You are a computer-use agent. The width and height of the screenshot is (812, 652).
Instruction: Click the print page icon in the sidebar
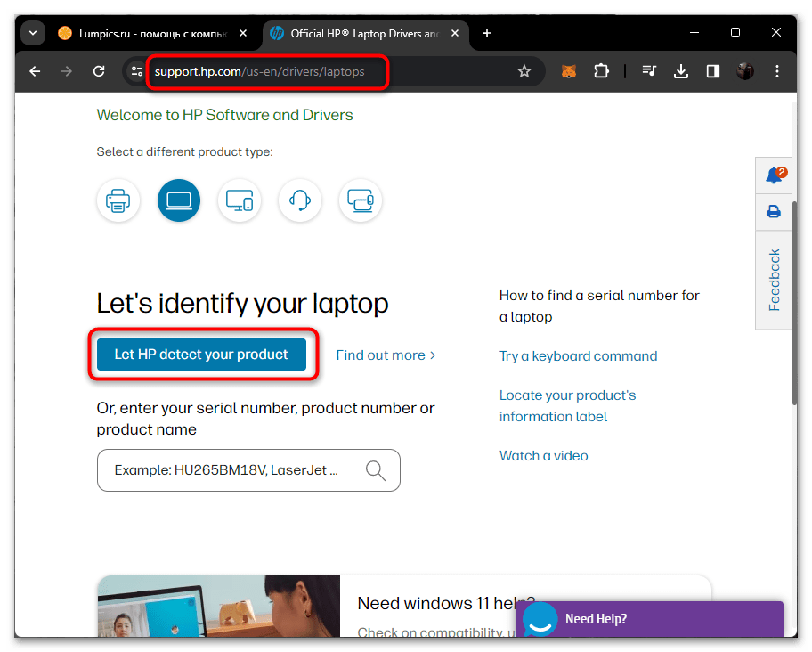774,212
